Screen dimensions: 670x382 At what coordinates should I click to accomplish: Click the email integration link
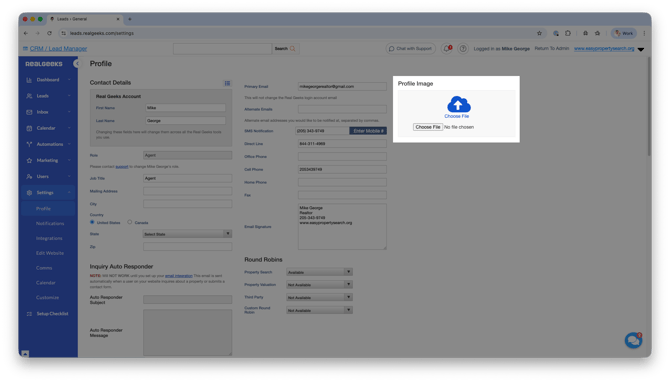tap(179, 276)
